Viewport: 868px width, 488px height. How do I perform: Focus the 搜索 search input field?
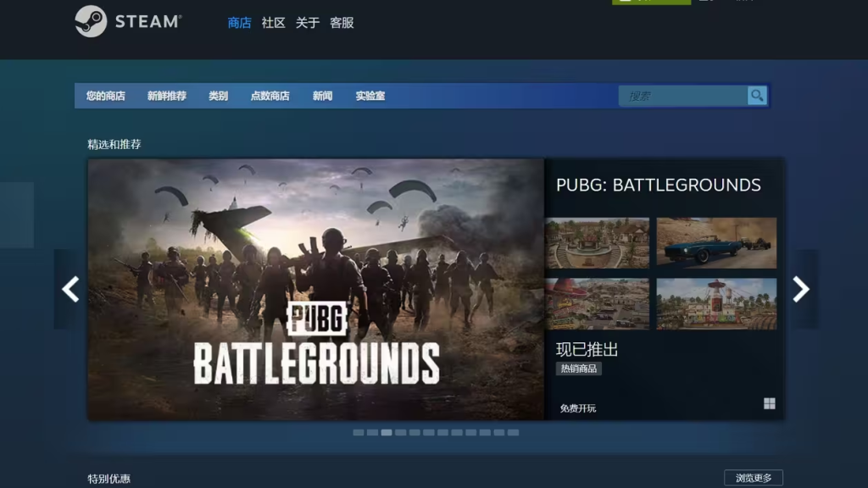[684, 96]
